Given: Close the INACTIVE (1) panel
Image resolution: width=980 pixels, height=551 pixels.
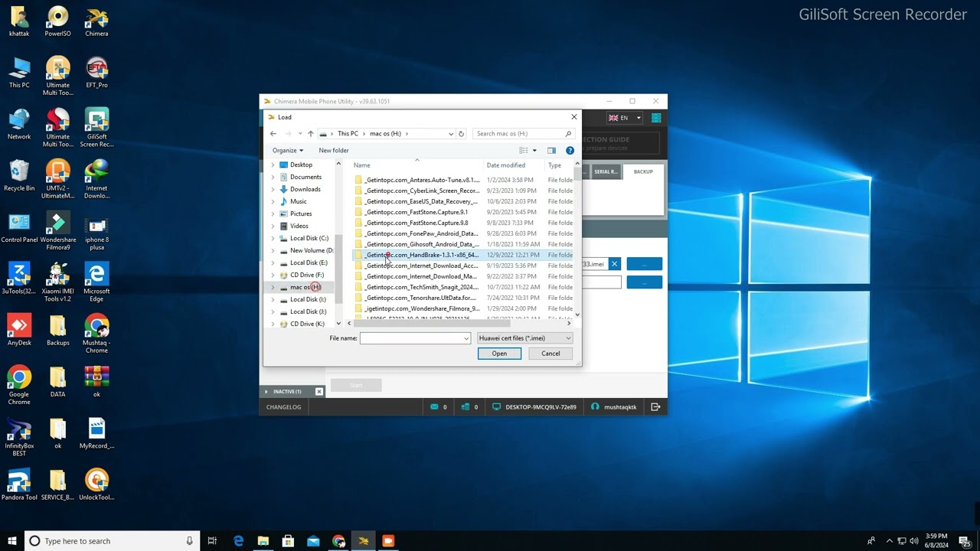Looking at the screenshot, I should [x=319, y=392].
